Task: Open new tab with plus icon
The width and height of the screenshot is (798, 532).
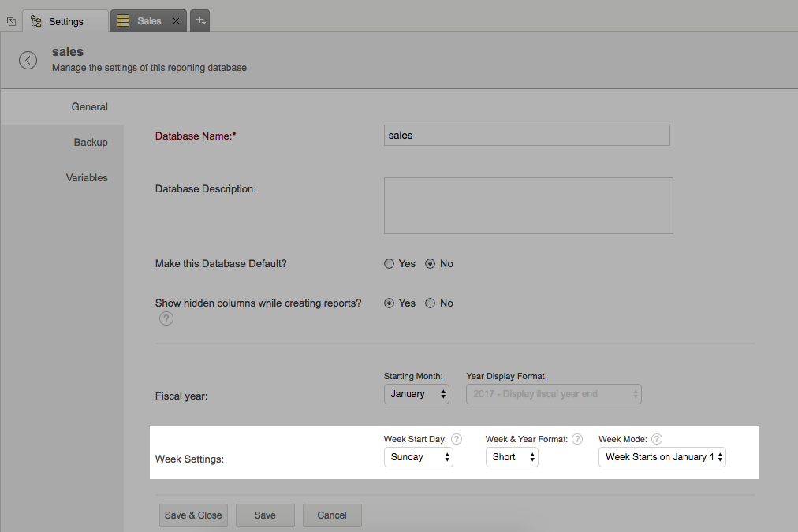Action: (x=200, y=21)
